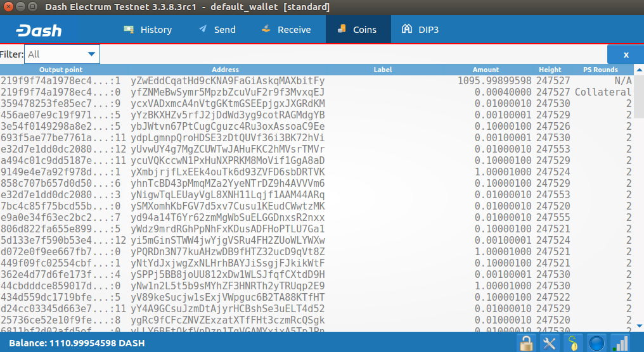Click height 247555 cell

553,217
